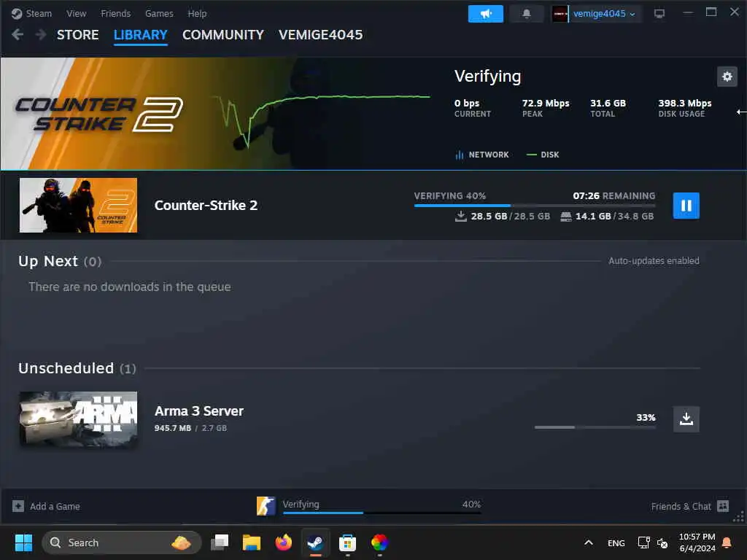Open the Counter-Strike 2 title link
Image resolution: width=747 pixels, height=560 pixels.
coord(206,205)
